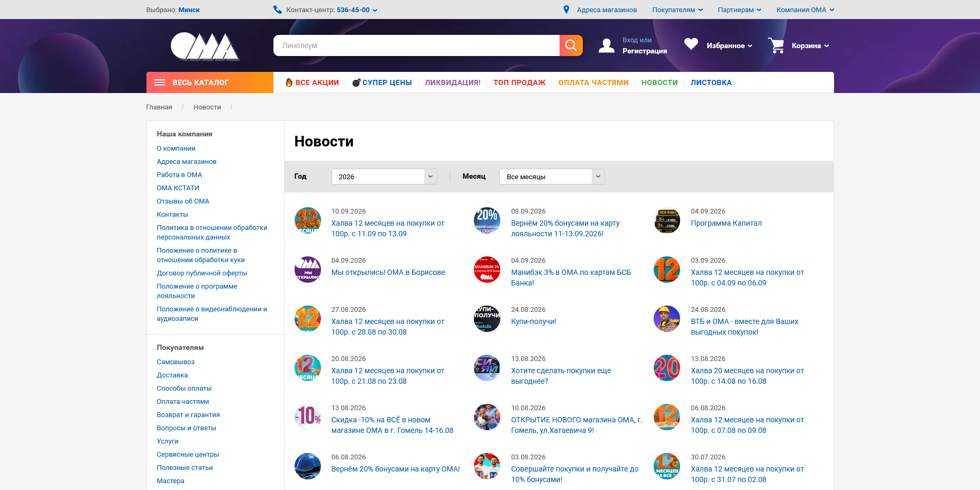Click the ВЕСЬ КАТАЛОГ button
The height and width of the screenshot is (490, 980).
point(210,82)
